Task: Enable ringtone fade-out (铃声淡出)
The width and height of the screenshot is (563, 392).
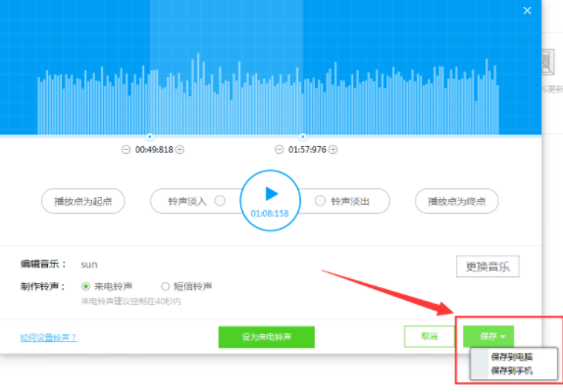Action: pos(320,201)
